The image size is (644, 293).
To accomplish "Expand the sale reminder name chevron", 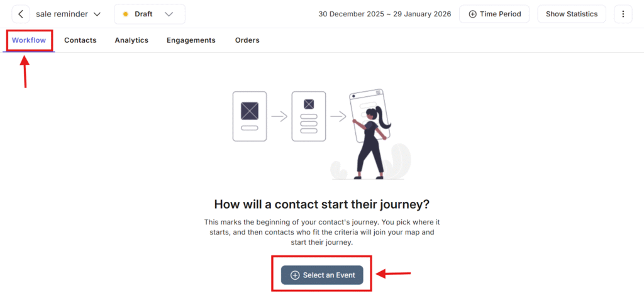I will click(97, 14).
